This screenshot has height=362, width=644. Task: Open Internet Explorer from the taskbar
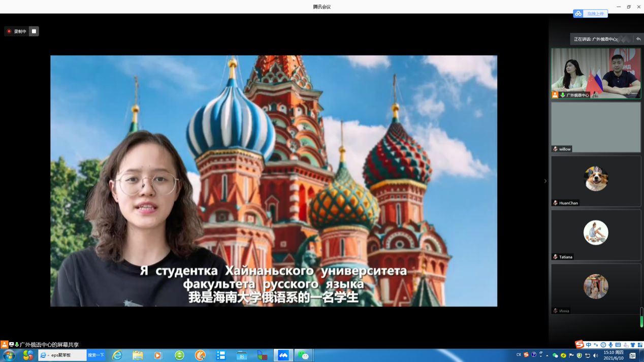117,355
